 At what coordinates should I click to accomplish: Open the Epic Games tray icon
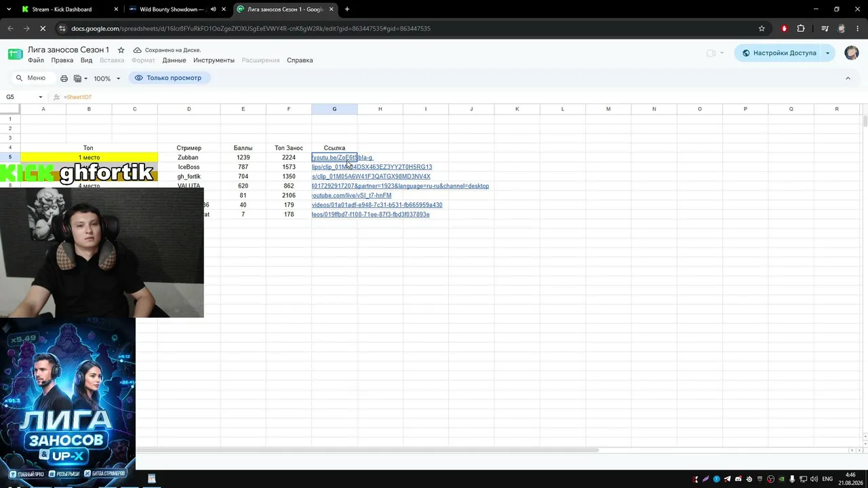point(760,479)
